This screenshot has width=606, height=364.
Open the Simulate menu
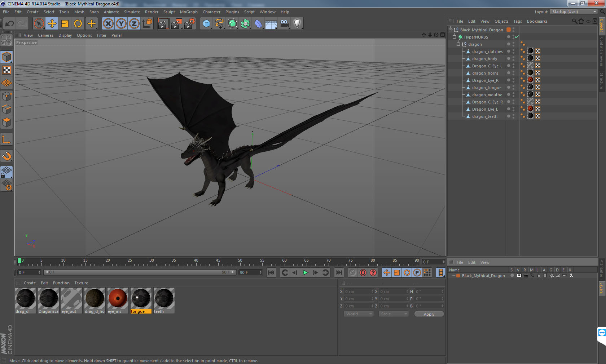click(132, 12)
